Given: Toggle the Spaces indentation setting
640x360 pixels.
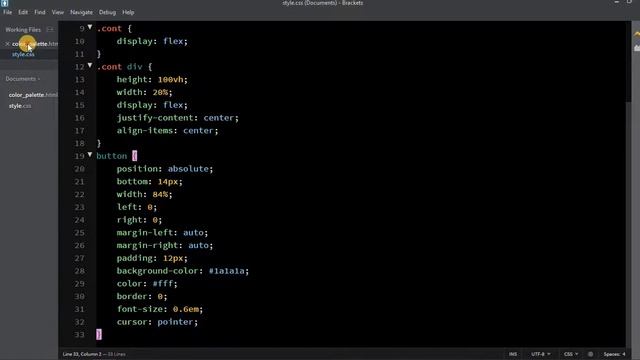Looking at the screenshot, I should click(611, 354).
